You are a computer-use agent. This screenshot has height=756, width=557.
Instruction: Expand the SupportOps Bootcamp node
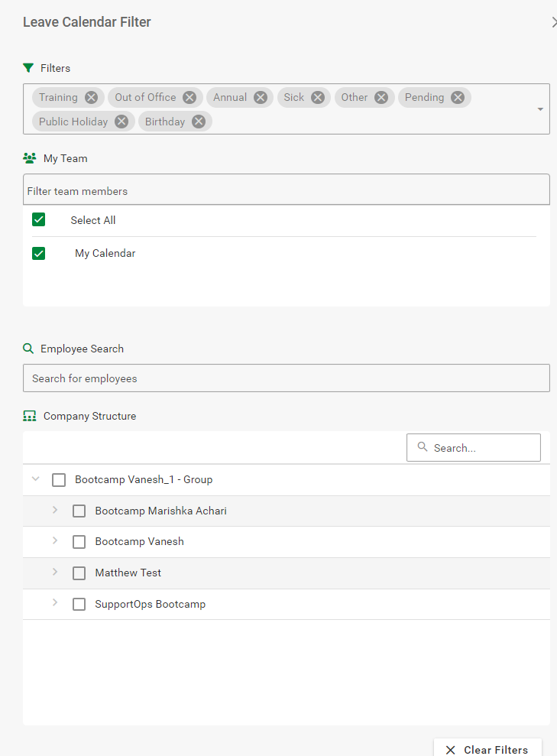[x=55, y=603]
